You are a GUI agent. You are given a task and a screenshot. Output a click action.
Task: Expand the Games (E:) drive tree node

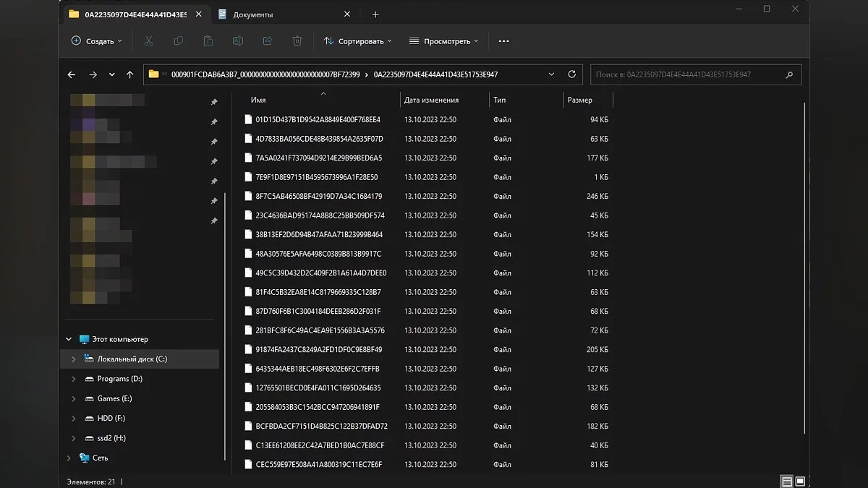tap(73, 398)
